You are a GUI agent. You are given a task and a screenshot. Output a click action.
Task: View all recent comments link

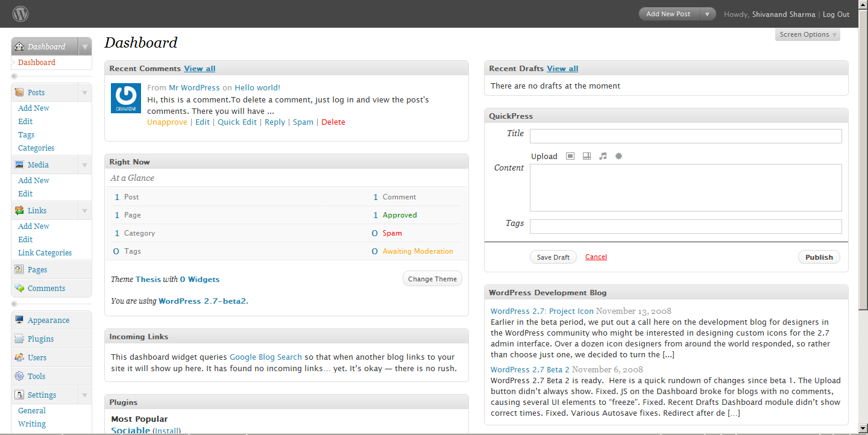coord(200,68)
